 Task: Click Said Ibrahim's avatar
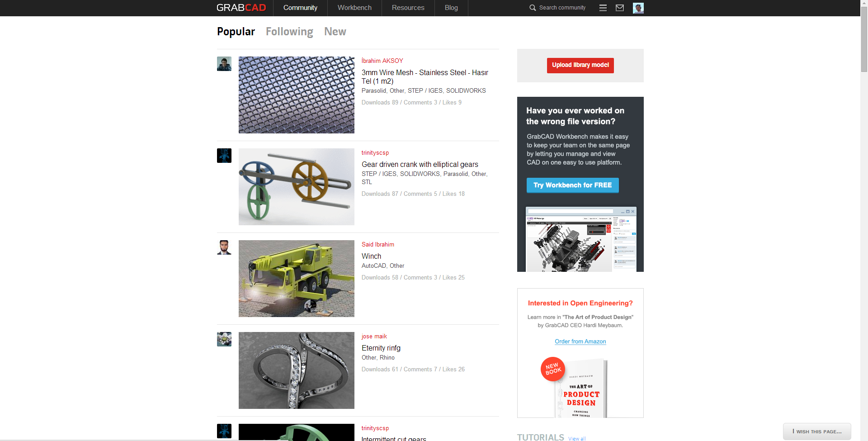[224, 247]
